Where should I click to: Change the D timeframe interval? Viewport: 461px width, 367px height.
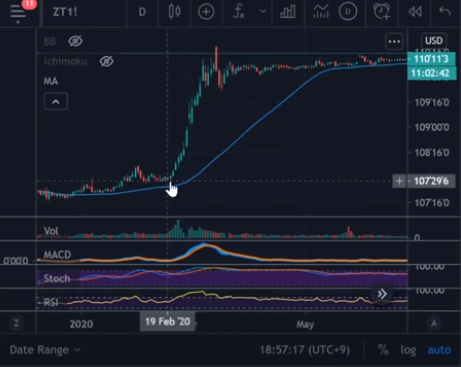click(142, 12)
